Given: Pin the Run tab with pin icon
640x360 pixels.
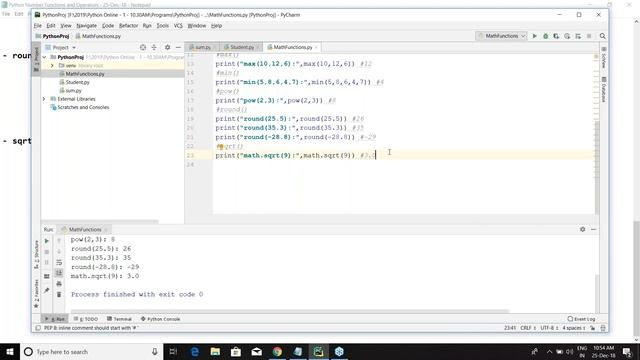Looking at the screenshot, I should tap(47, 290).
